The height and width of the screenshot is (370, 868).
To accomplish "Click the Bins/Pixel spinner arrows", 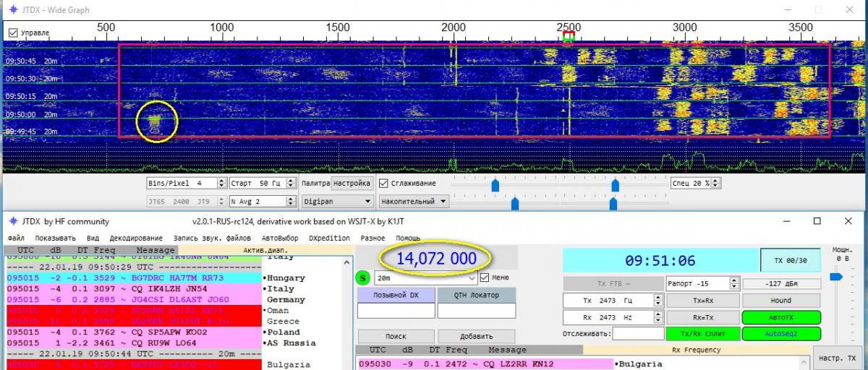I will (x=220, y=184).
